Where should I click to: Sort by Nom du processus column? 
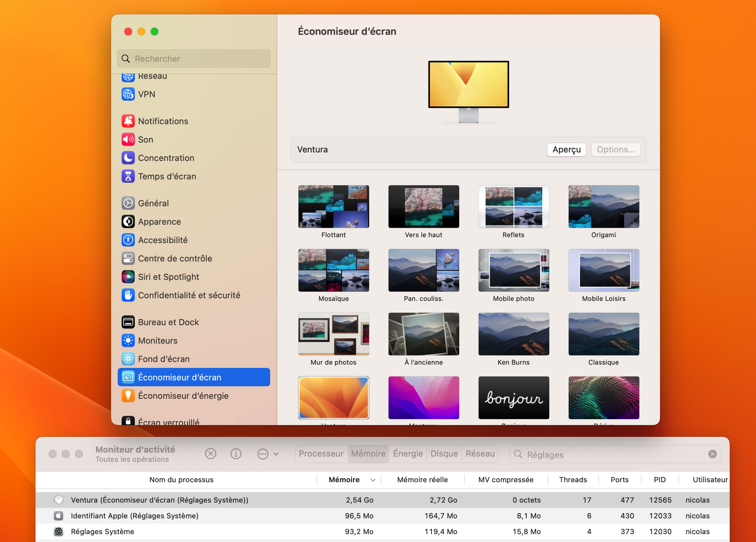pos(181,480)
